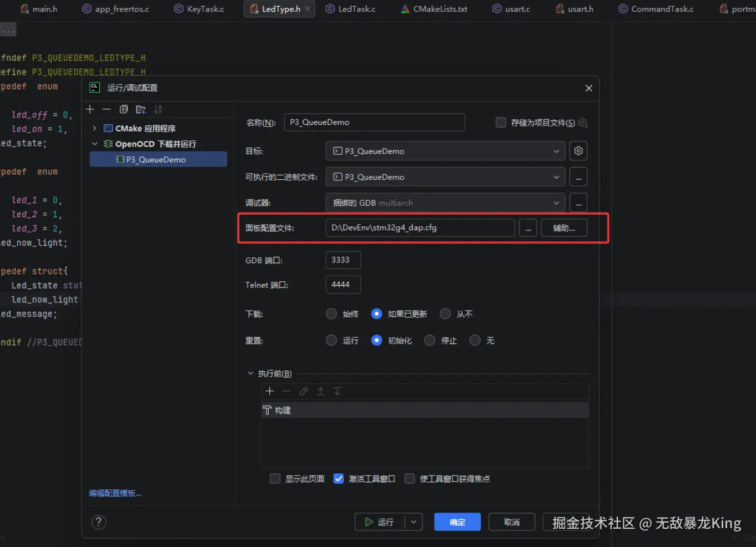This screenshot has width=756, height=547.
Task: Open target settings gear button
Action: coord(578,151)
